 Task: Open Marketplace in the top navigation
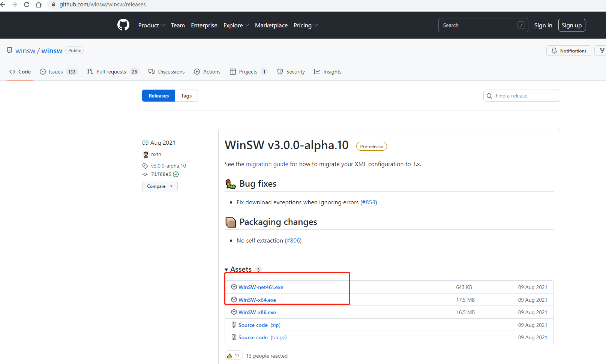(x=271, y=25)
